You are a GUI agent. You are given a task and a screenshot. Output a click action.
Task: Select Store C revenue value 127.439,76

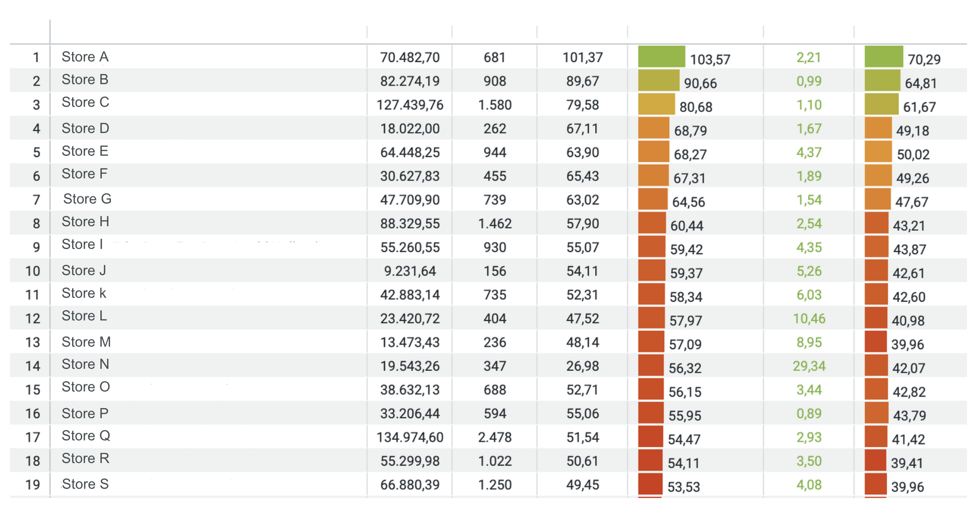coord(409,105)
